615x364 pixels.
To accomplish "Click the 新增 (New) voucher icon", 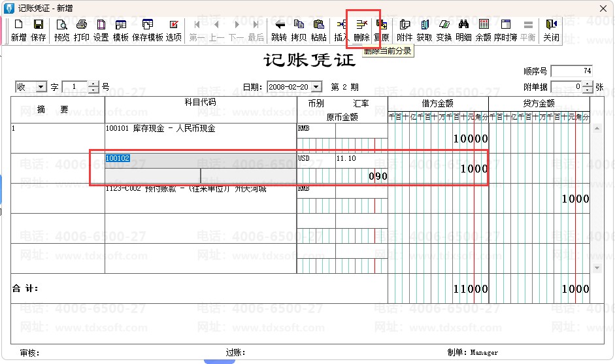I will tap(18, 30).
